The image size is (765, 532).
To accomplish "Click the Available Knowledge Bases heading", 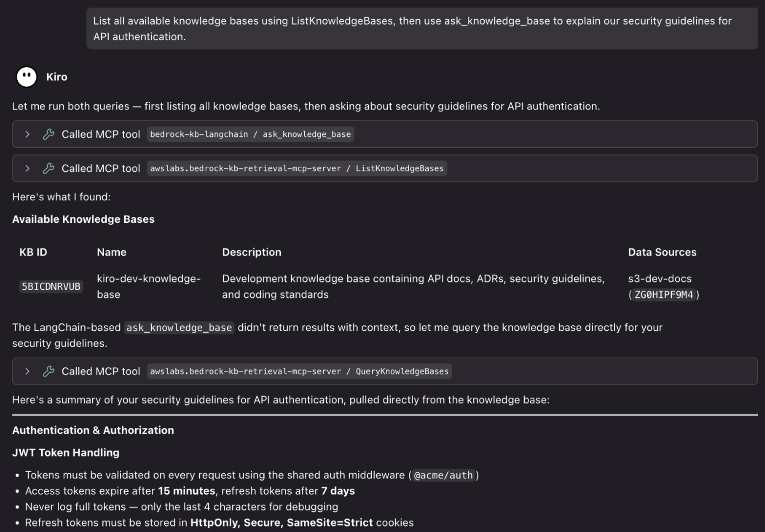I will click(83, 219).
